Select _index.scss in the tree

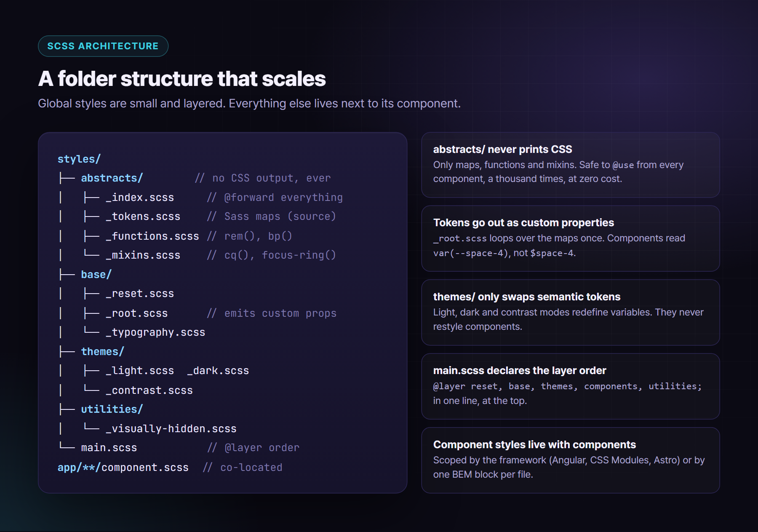tap(140, 198)
